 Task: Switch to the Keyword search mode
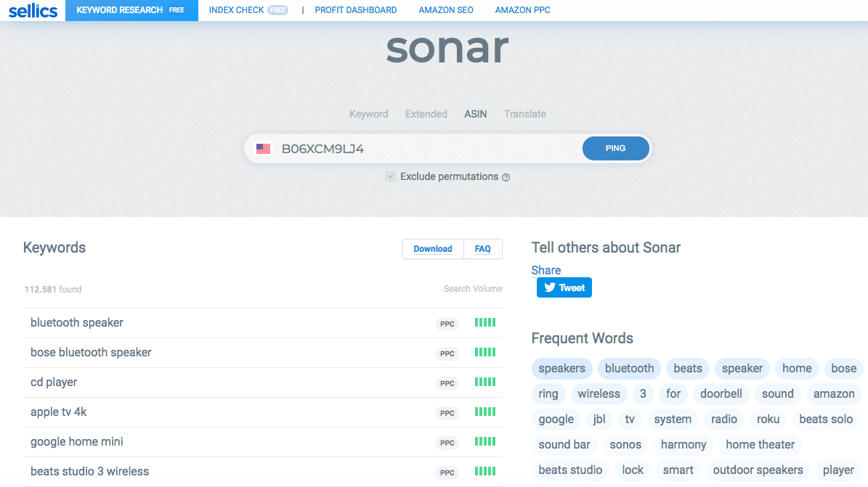click(369, 114)
